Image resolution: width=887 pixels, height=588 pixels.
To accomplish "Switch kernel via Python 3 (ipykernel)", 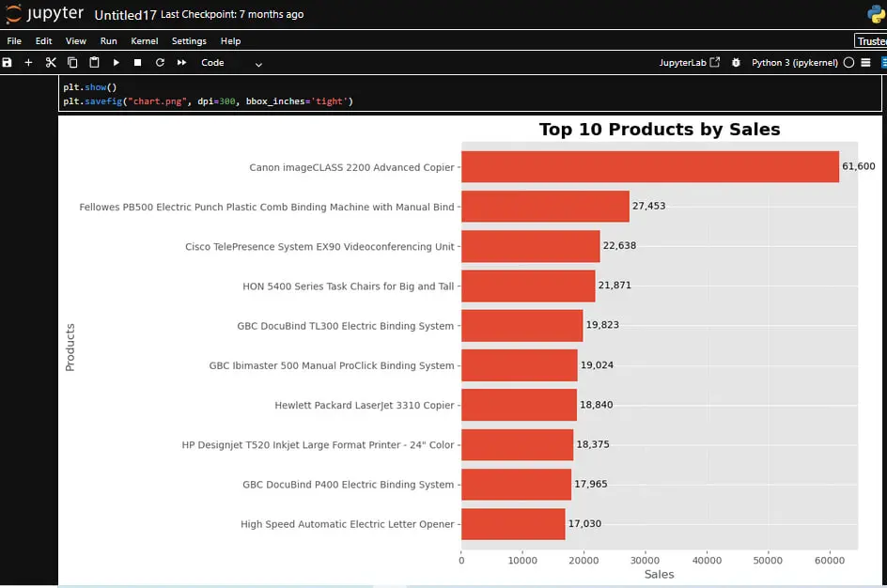I will [x=794, y=63].
